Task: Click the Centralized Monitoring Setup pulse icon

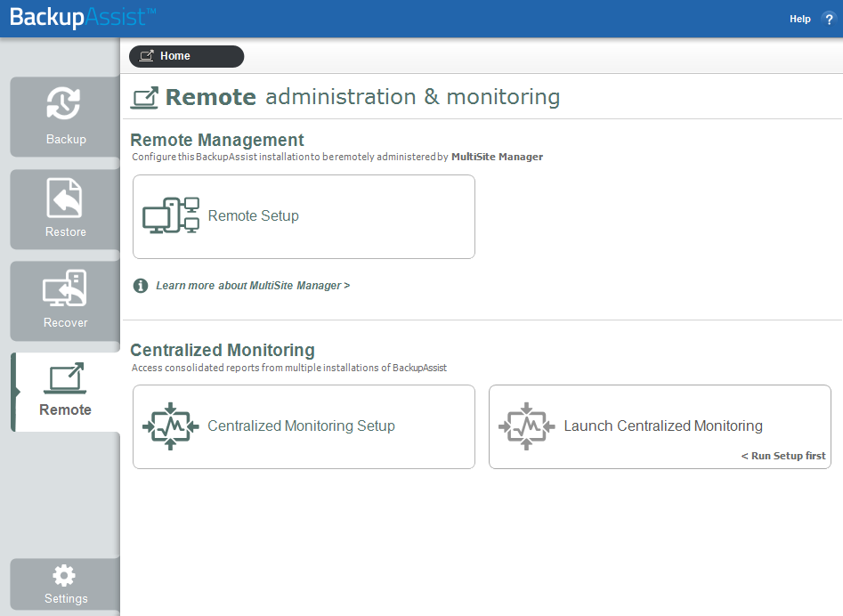Action: point(170,426)
